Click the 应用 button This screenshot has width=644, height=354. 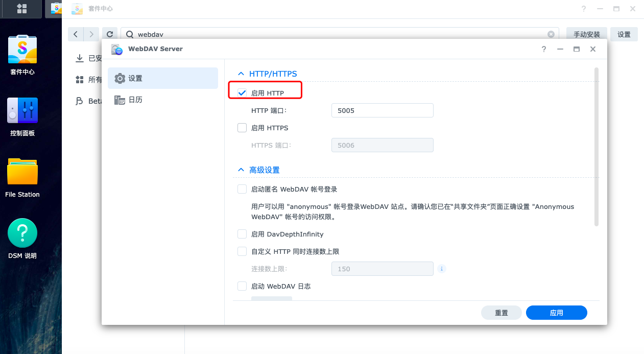(x=557, y=313)
